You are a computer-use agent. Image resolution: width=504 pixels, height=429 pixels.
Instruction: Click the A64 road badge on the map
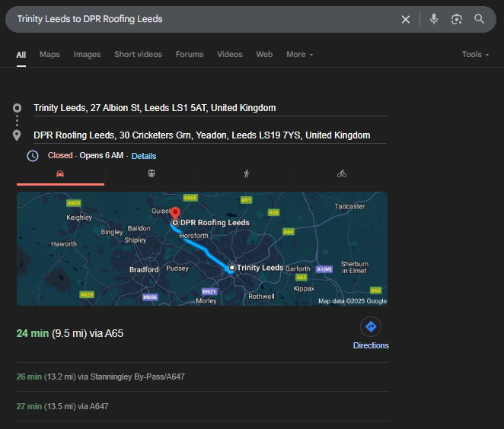point(289,231)
